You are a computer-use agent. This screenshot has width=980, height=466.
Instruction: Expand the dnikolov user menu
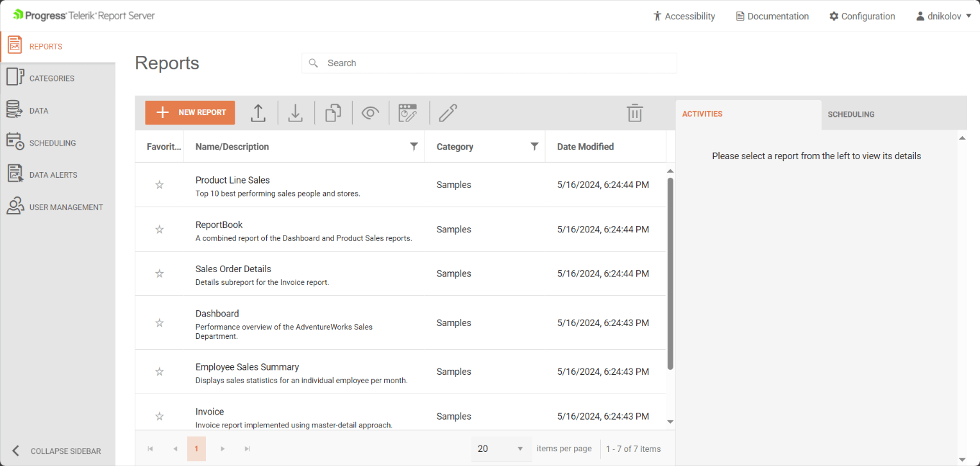point(943,15)
